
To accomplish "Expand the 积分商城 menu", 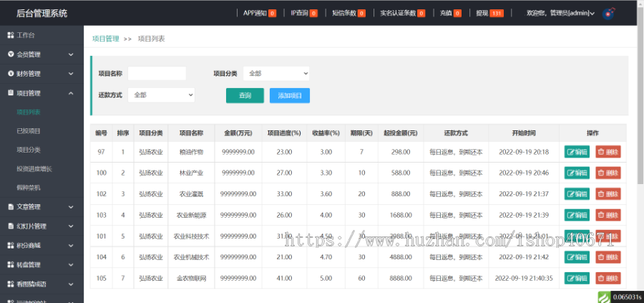I will (71, 246).
